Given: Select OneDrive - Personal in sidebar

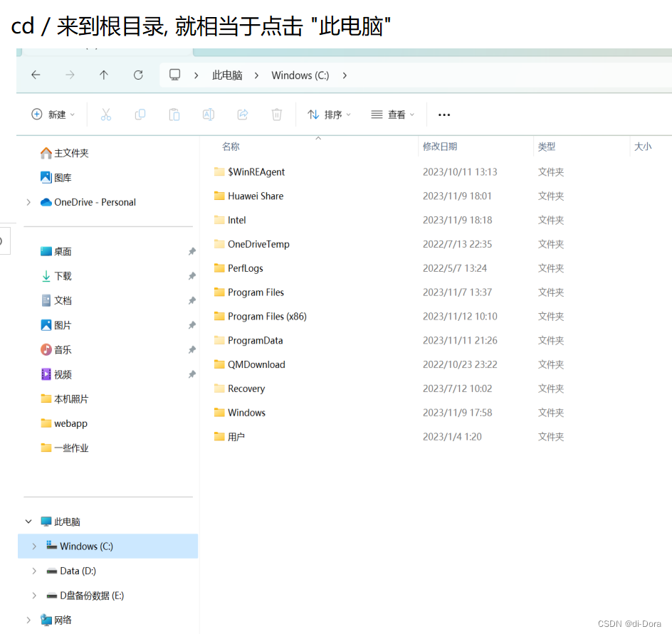Looking at the screenshot, I should (88, 202).
